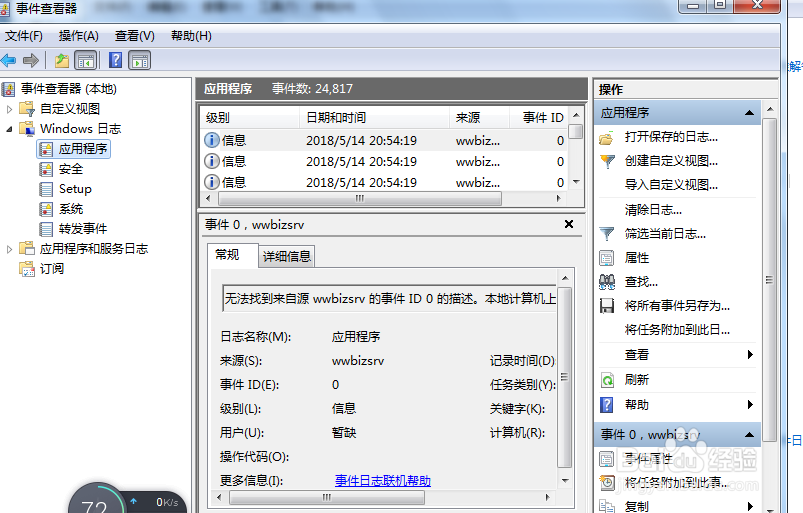This screenshot has height=513, width=803.
Task: Click the 查找 binoculars icon
Action: click(x=607, y=282)
